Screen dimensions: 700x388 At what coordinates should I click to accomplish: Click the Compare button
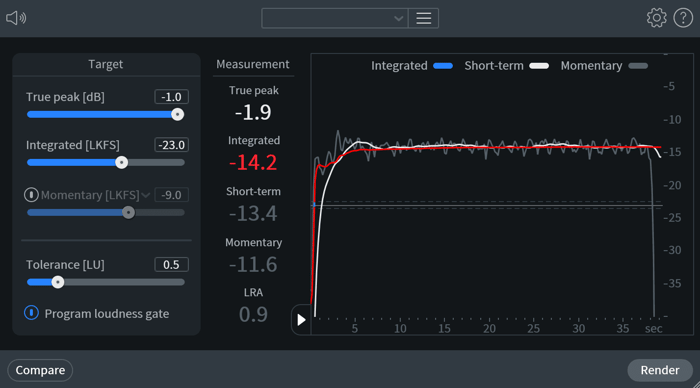coord(40,370)
